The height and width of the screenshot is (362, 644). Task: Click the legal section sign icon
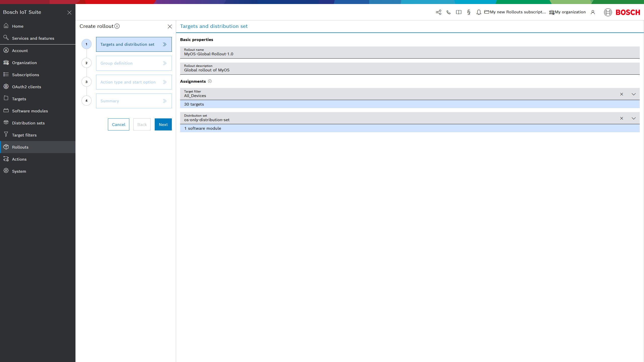click(x=469, y=12)
